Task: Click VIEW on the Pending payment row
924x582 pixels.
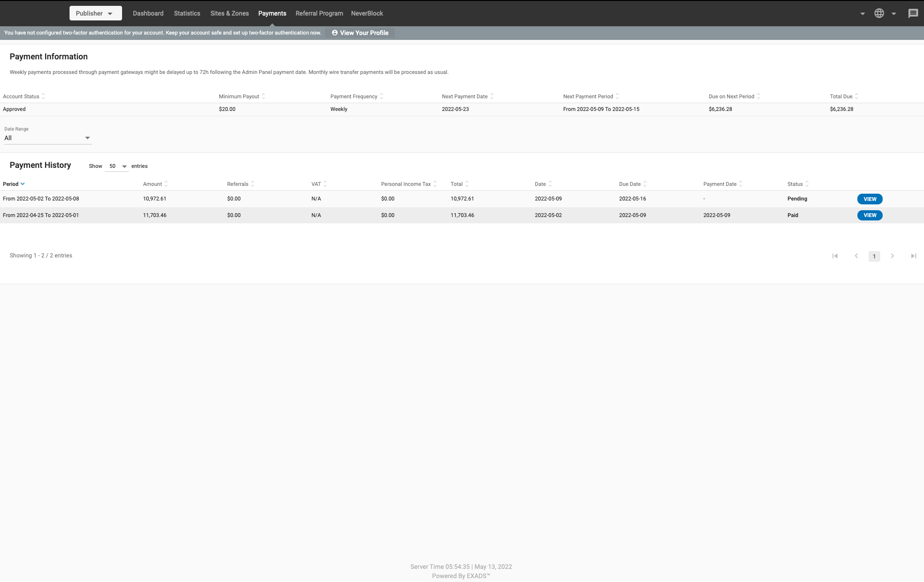Action: 870,199
